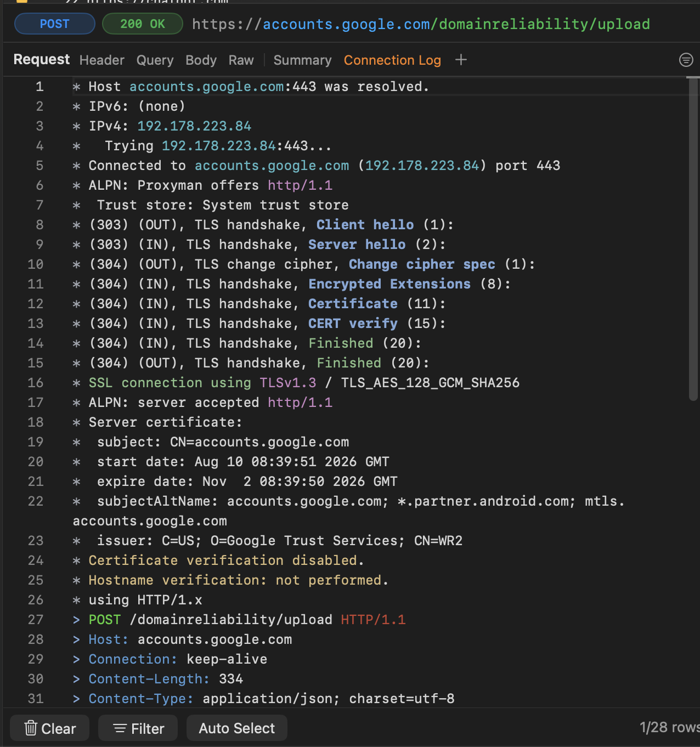Select 'Trust store: System trust store' line
Screen dimensions: 700x747
point(211,205)
